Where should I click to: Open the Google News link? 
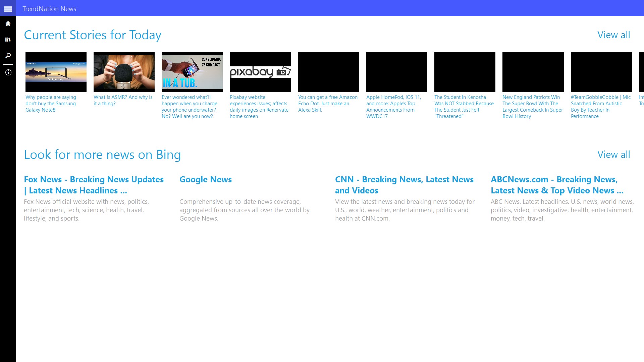click(x=205, y=179)
